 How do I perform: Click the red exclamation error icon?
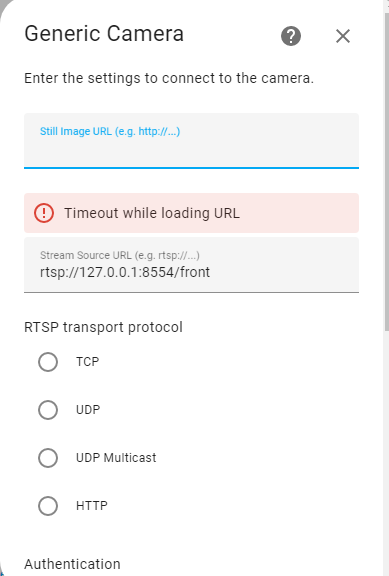(x=44, y=213)
